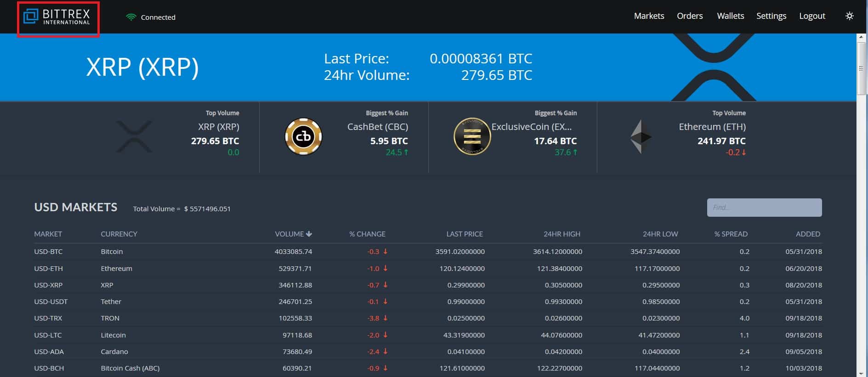Open the XRP (XRP) top volume card title
Image resolution: width=868 pixels, height=377 pixels.
point(218,127)
